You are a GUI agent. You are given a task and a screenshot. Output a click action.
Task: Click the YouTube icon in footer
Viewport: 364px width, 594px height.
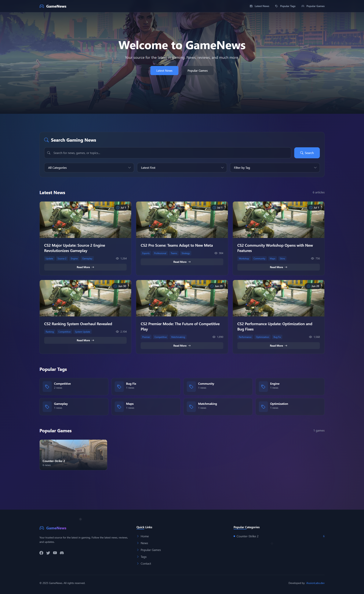pyautogui.click(x=55, y=553)
